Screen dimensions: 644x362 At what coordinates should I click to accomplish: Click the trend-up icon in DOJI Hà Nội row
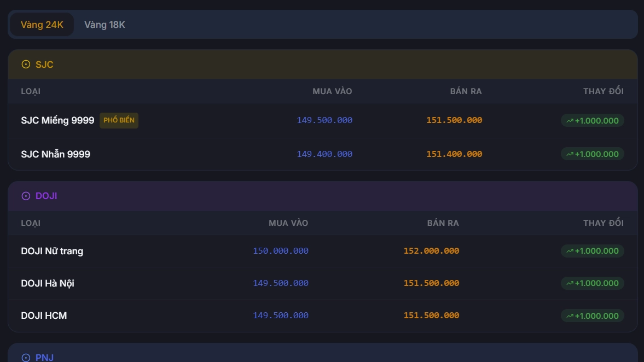tap(570, 283)
